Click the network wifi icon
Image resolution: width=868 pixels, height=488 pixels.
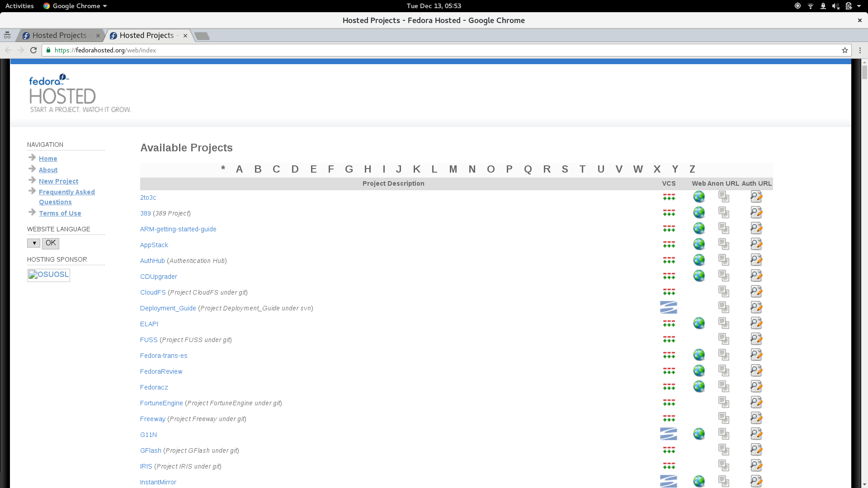811,6
